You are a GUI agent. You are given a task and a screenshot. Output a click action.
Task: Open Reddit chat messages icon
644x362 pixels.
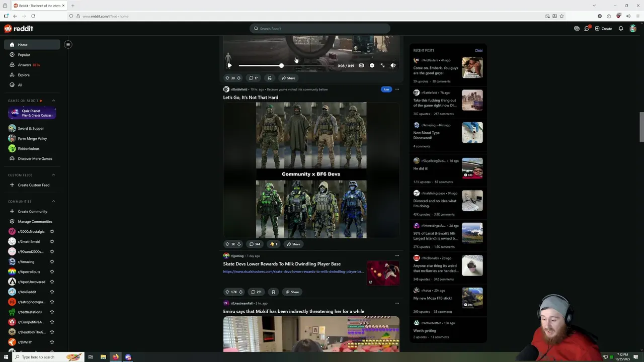tap(587, 29)
